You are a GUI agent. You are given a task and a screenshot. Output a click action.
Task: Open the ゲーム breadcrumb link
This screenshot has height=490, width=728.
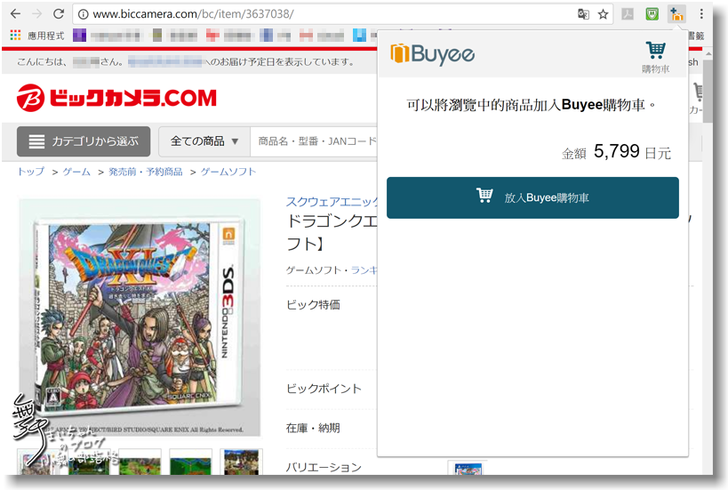[x=76, y=172]
